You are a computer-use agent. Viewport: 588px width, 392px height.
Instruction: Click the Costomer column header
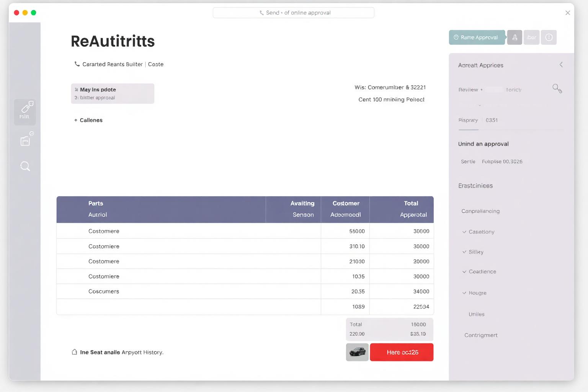[x=346, y=203]
